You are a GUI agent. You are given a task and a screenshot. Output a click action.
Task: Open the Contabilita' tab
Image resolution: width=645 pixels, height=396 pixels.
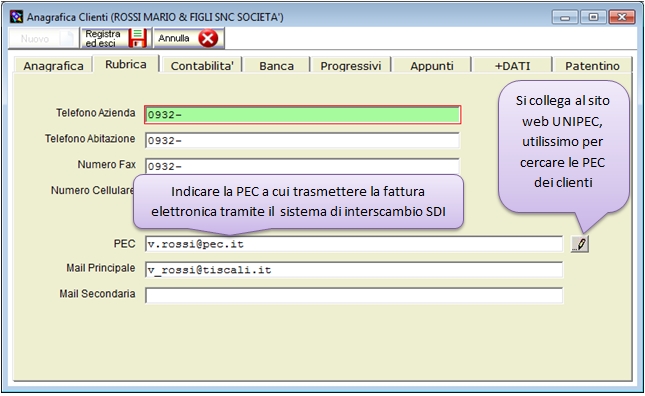[x=202, y=66]
